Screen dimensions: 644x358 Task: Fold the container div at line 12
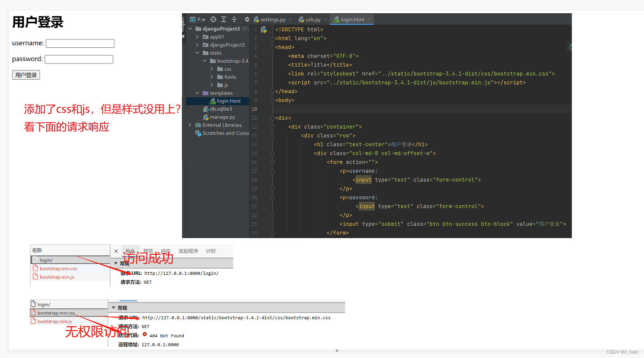(x=273, y=127)
